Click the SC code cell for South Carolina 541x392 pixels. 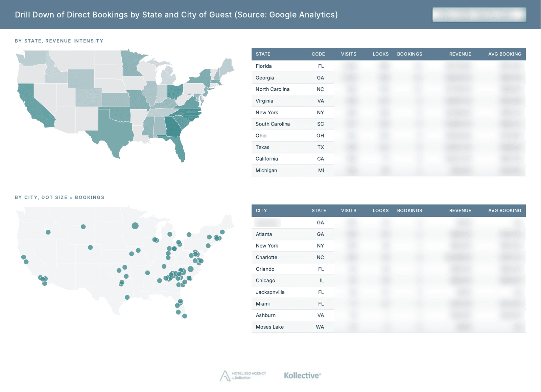pos(321,124)
